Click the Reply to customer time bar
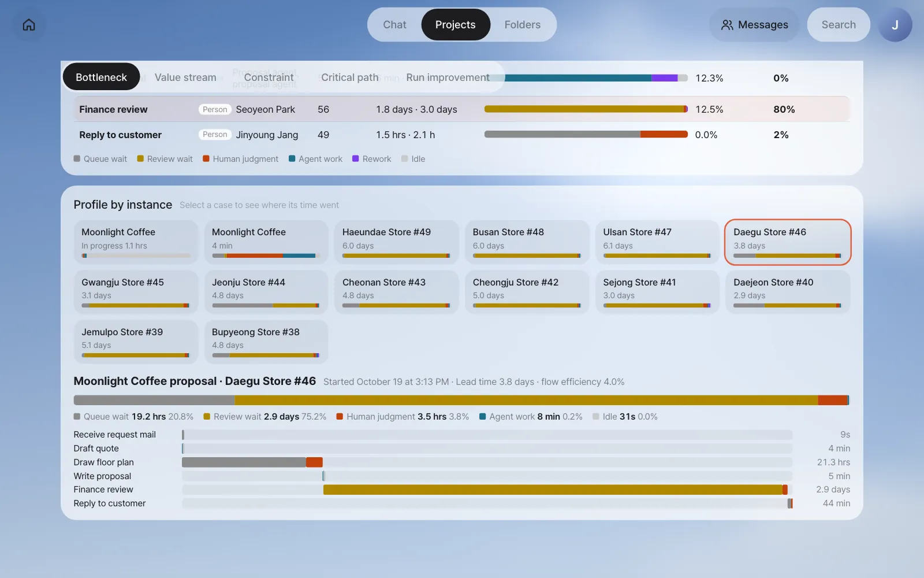The height and width of the screenshot is (578, 924). coord(586,134)
